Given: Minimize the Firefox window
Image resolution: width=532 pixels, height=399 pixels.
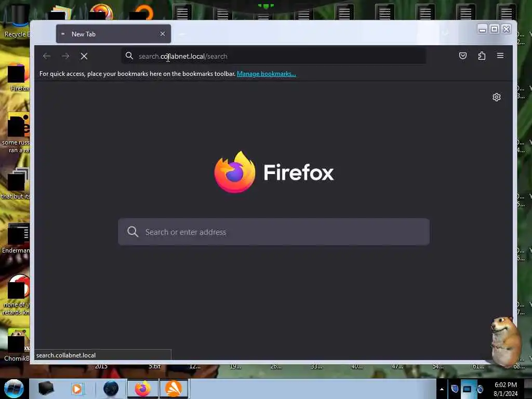Looking at the screenshot, I should (x=482, y=30).
